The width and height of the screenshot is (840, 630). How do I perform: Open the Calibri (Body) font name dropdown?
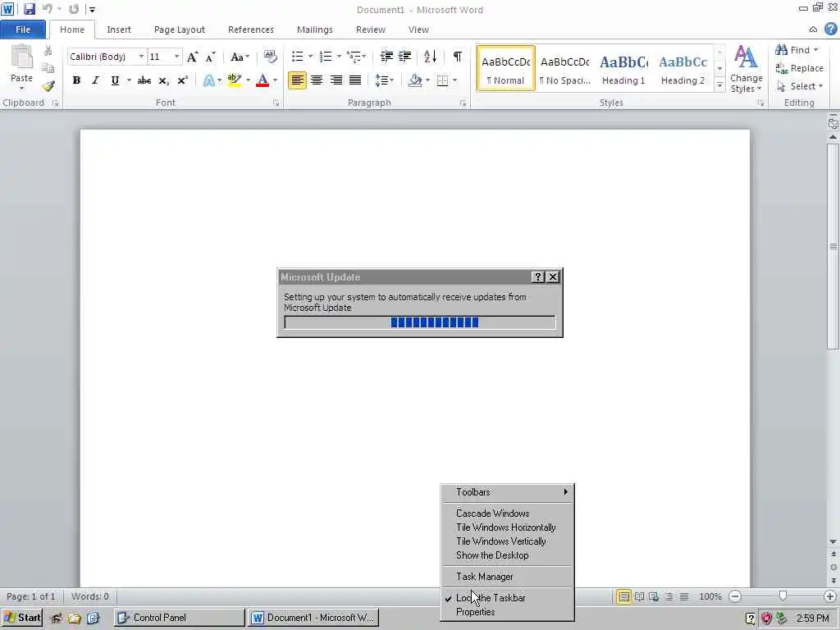[141, 57]
